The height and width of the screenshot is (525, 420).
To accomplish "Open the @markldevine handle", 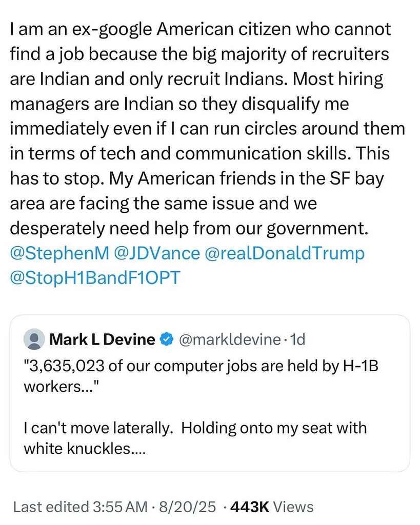I will 229,339.
